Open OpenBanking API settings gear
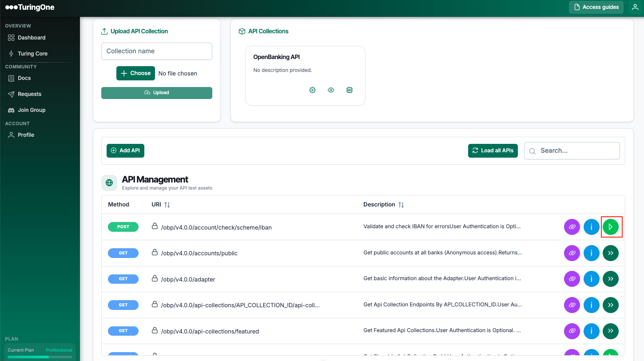 click(312, 90)
